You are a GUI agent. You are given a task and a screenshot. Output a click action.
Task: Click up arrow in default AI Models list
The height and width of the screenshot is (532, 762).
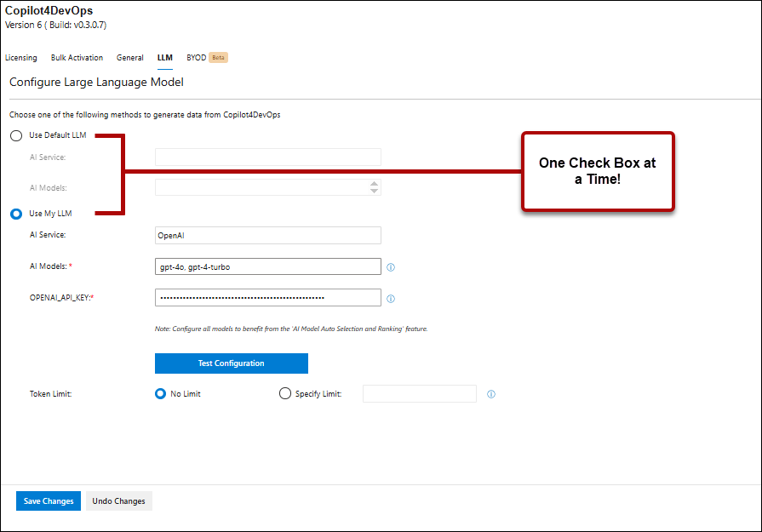374,183
